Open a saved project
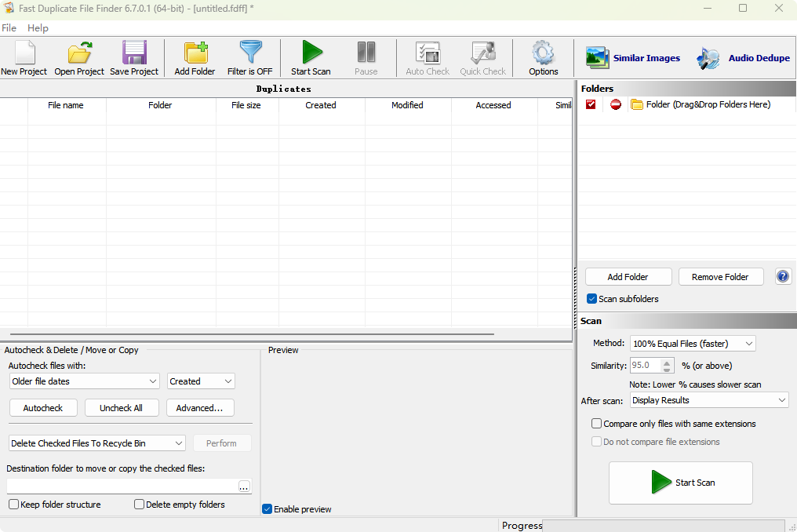Image resolution: width=797 pixels, height=532 pixels. tap(78, 57)
